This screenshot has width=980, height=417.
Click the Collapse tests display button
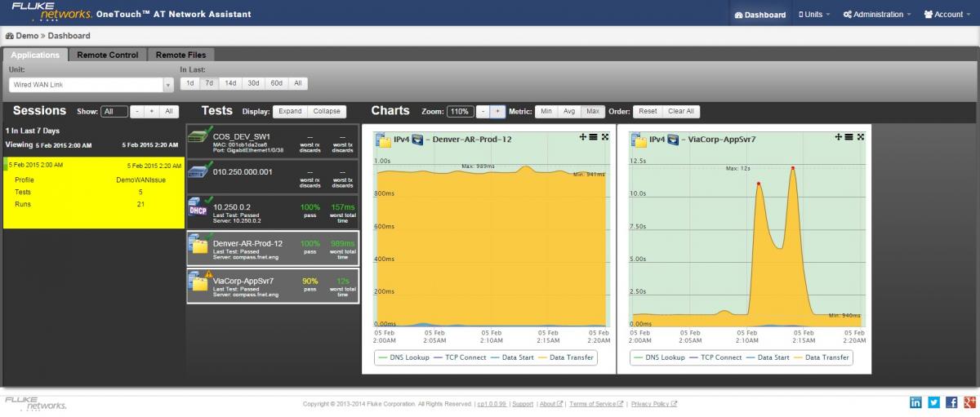(327, 111)
